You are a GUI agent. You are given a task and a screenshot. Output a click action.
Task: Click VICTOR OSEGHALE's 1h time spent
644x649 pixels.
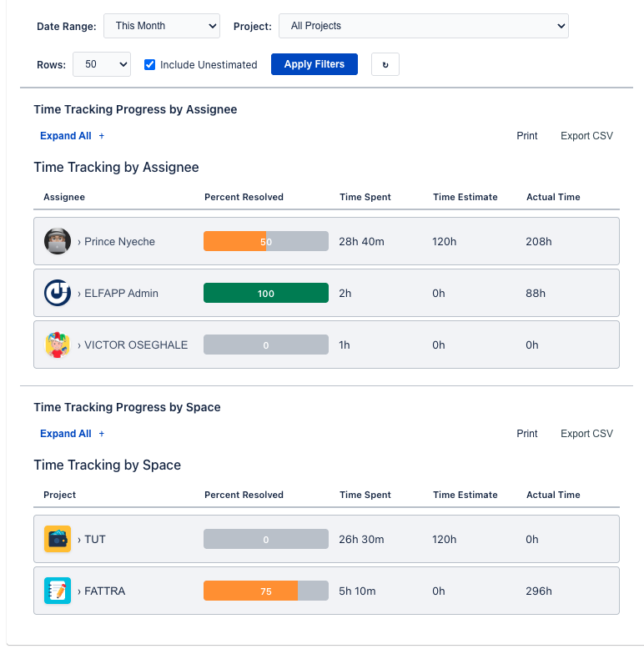345,345
